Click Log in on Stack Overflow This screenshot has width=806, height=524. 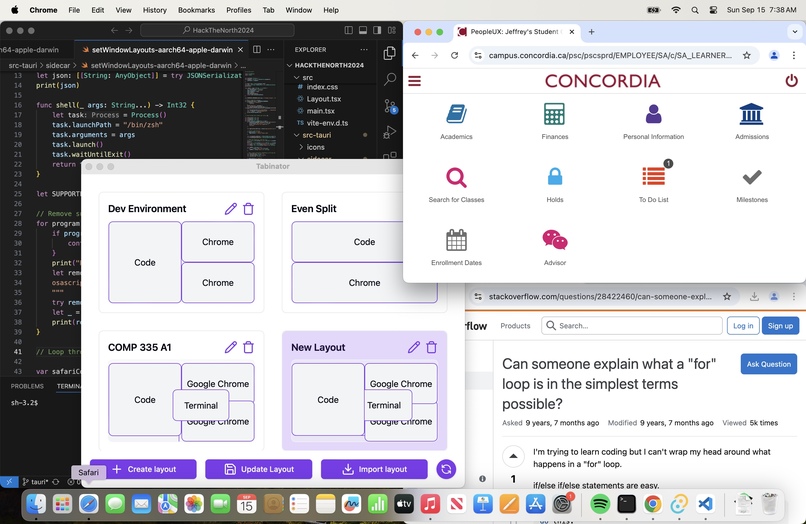click(x=743, y=326)
